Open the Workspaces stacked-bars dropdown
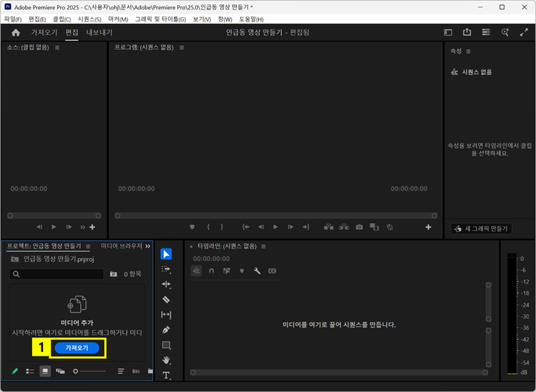 (486, 32)
